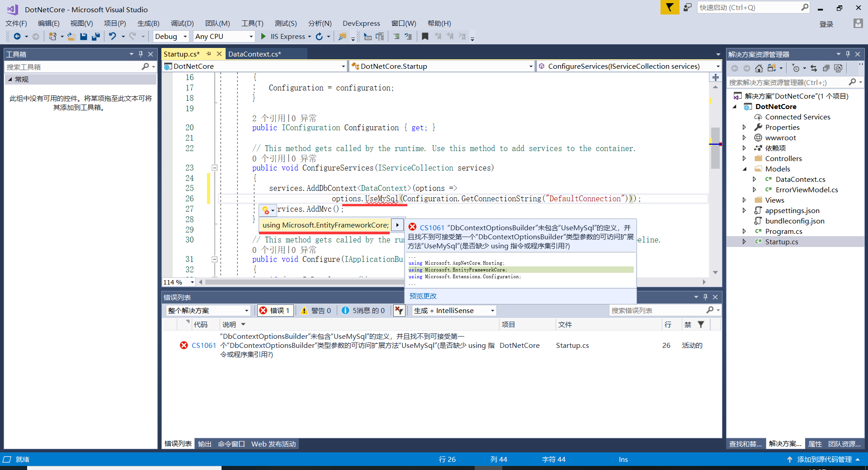
Task: Expand the Controllers folder in Solution Explorer
Action: pyautogui.click(x=744, y=158)
